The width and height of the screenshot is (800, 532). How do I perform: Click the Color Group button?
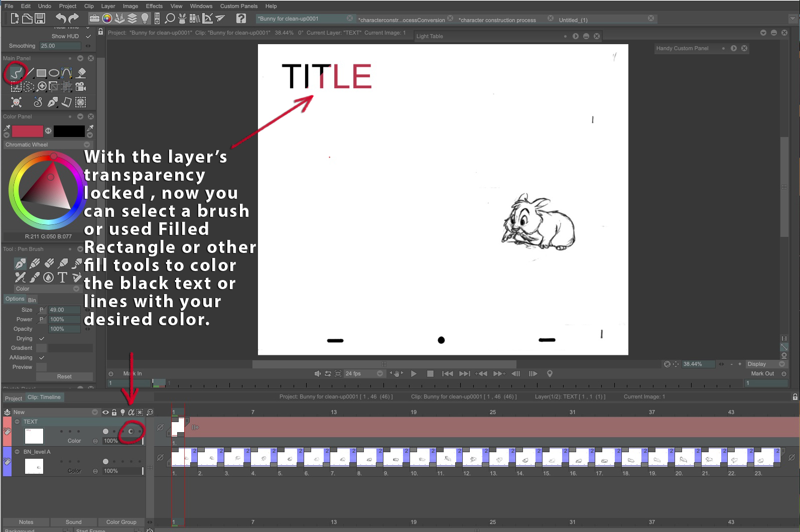(121, 522)
